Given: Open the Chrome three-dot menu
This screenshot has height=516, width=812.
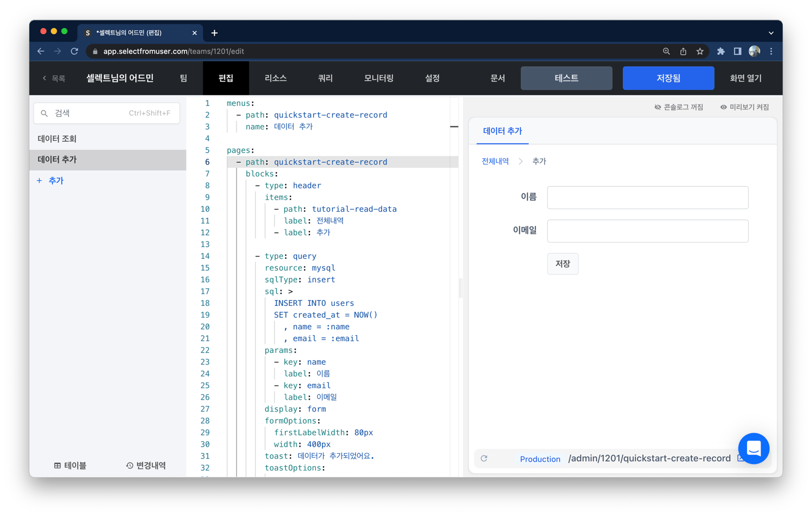Looking at the screenshot, I should pyautogui.click(x=771, y=51).
